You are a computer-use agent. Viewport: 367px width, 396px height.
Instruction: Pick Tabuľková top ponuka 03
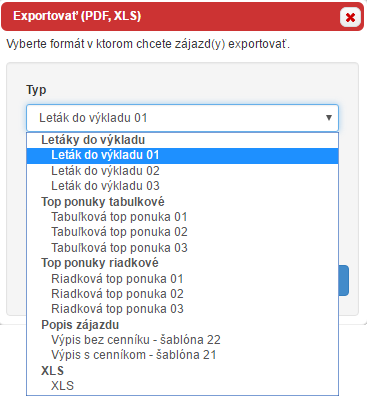(182, 248)
